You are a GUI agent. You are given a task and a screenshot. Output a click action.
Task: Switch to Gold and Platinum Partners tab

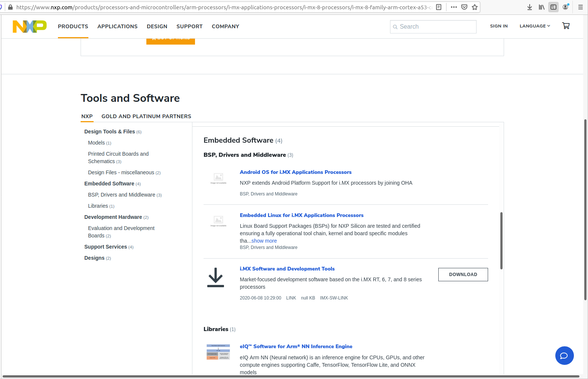[146, 116]
